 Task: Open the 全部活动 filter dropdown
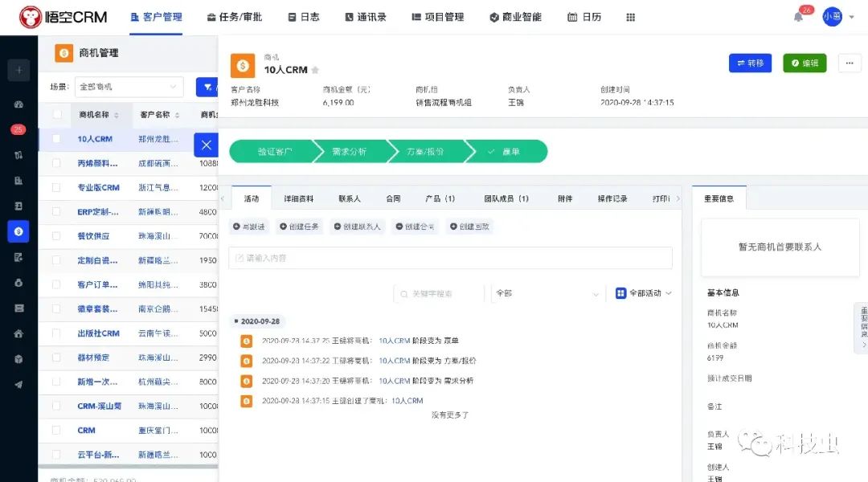(644, 293)
